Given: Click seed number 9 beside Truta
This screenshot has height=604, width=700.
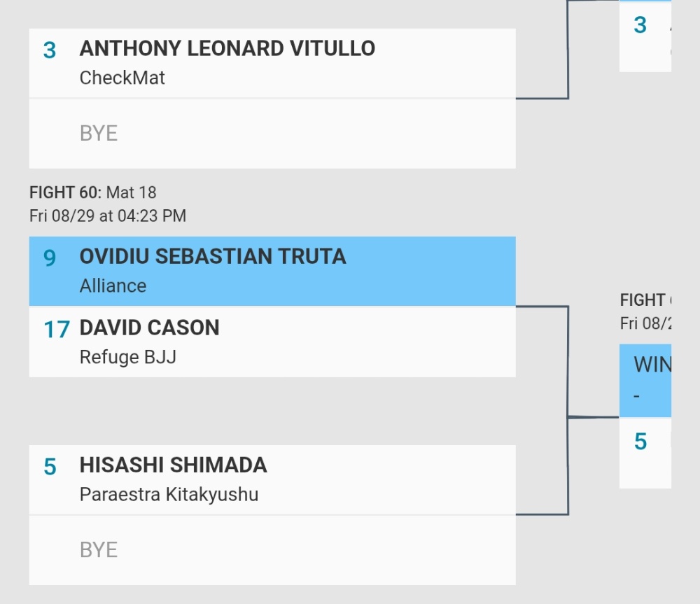Looking at the screenshot, I should coord(50,258).
